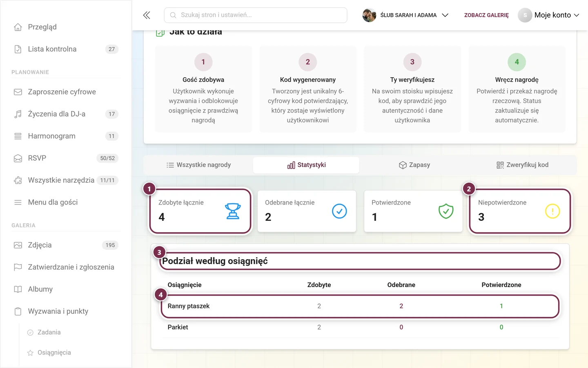Click the Wszystkie narzędzia puzzle icon
The width and height of the screenshot is (588, 368).
point(18,180)
